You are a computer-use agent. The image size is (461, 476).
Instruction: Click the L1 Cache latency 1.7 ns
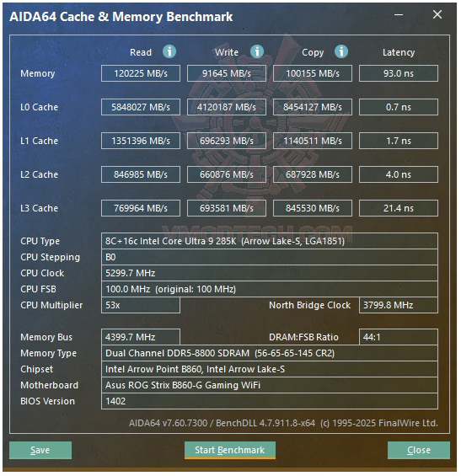point(399,141)
